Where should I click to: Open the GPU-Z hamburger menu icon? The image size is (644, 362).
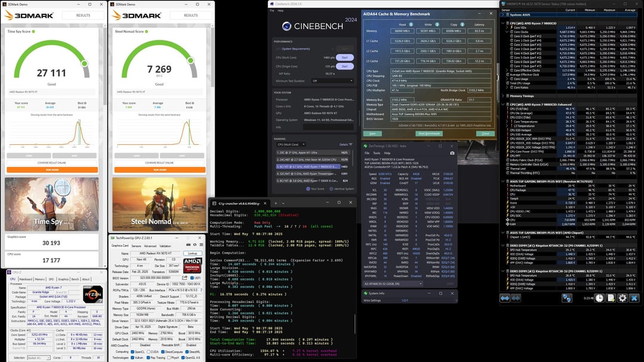click(x=202, y=245)
